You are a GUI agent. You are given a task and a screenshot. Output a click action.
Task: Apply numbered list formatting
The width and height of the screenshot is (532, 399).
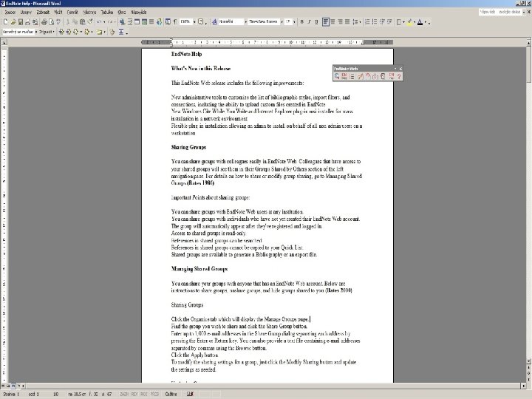pyautogui.click(x=367, y=22)
